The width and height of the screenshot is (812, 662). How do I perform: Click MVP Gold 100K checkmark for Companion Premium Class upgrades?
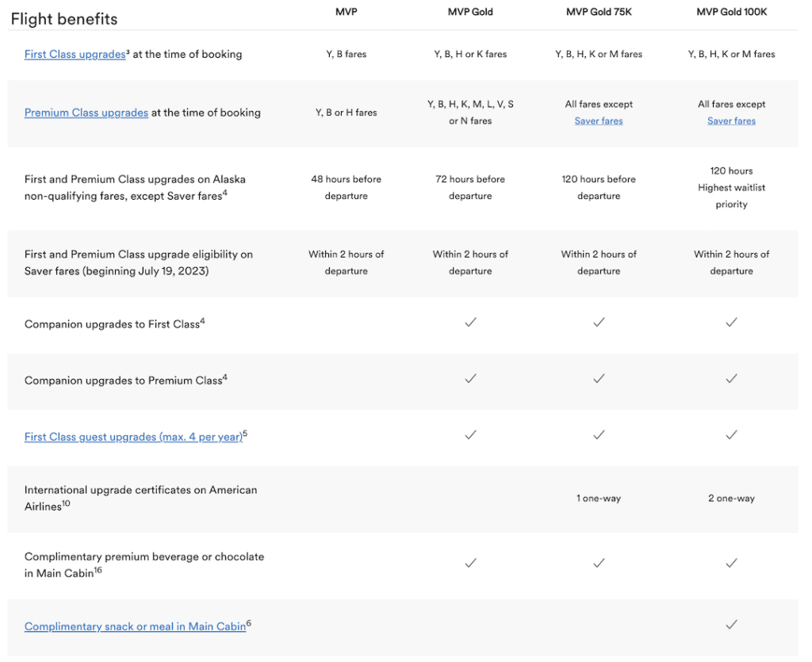[x=731, y=379]
